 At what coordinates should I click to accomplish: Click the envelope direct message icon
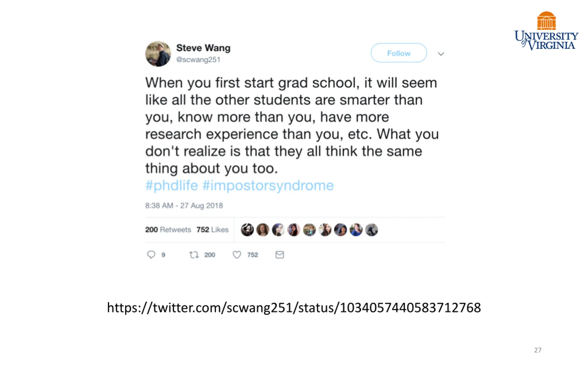point(280,255)
